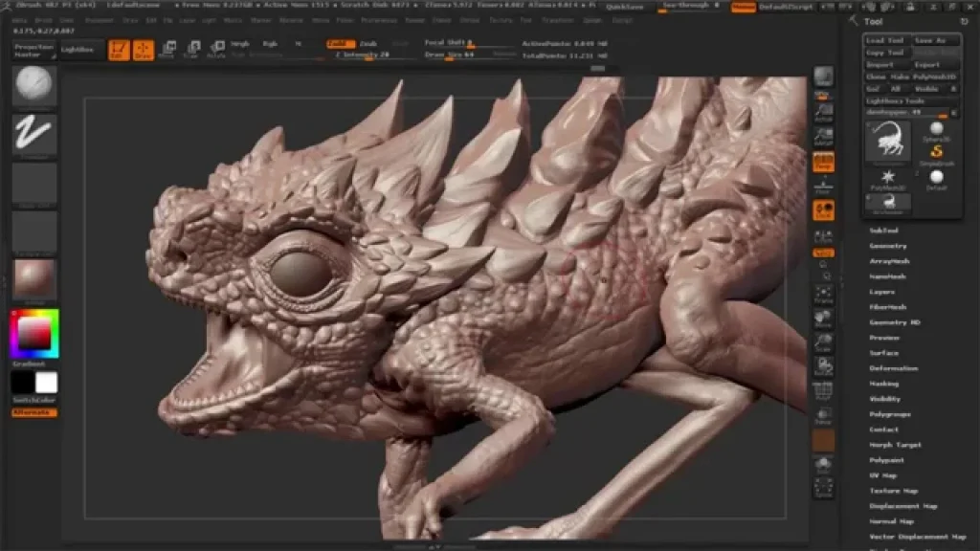This screenshot has height=551, width=980.
Task: Open the texture selector slot
Action: pyautogui.click(x=34, y=231)
